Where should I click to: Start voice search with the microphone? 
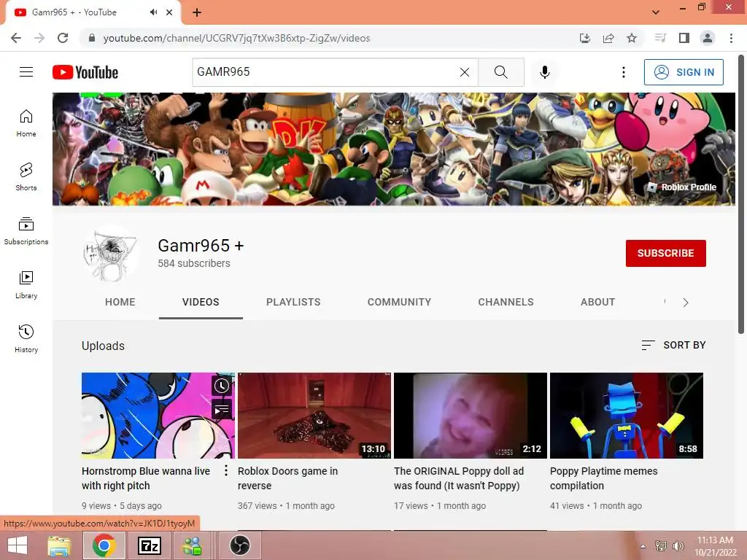[544, 72]
